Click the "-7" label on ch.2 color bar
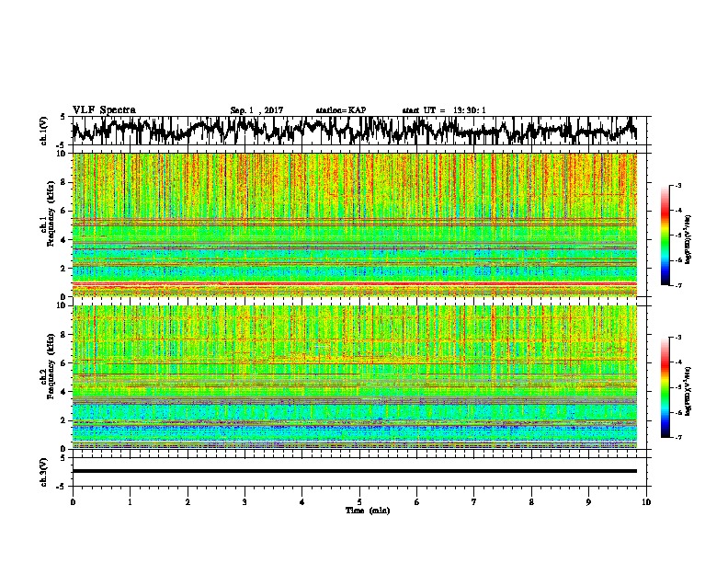Viewport: 728px width, 563px height. tap(678, 437)
